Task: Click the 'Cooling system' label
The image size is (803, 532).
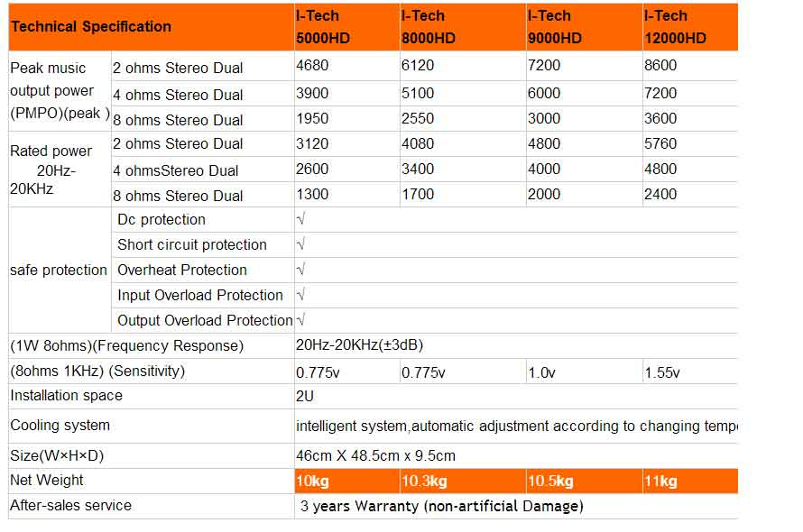Action: click(x=60, y=426)
